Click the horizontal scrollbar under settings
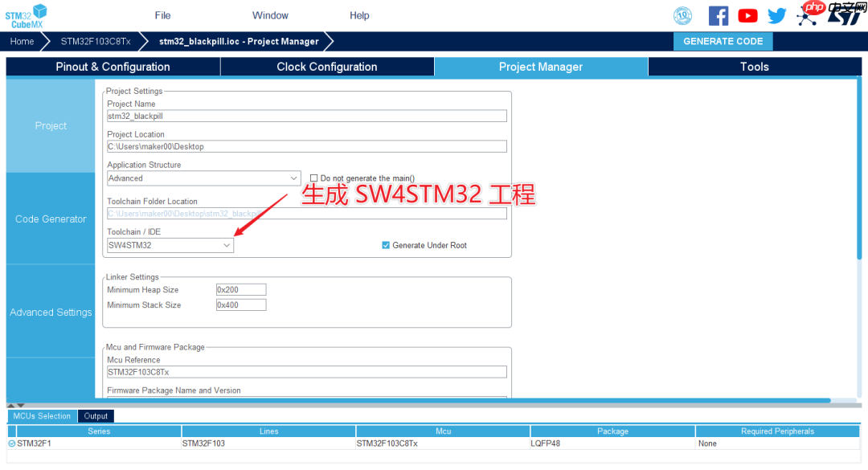Screen dimensions: 868x470 [x=419, y=400]
